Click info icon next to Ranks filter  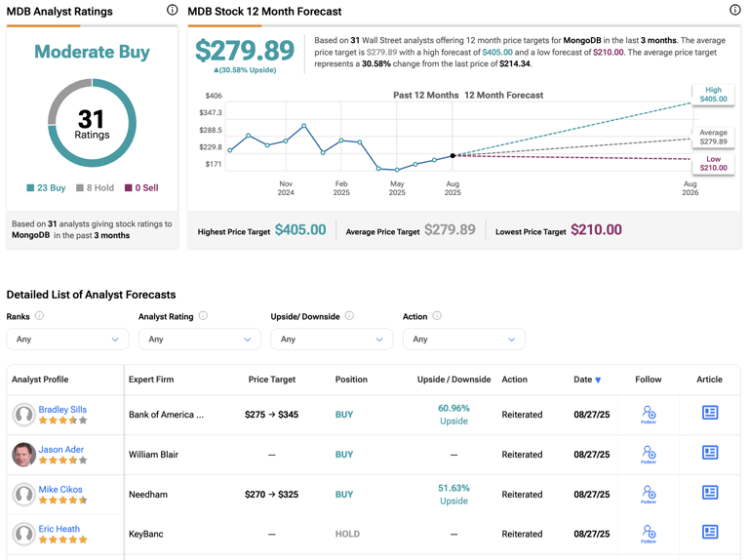[x=40, y=316]
